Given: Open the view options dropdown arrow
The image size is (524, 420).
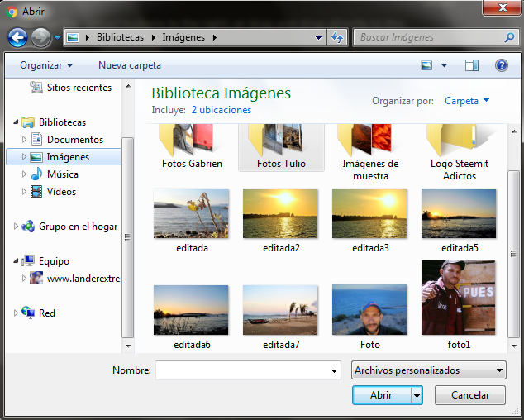Looking at the screenshot, I should (x=444, y=65).
